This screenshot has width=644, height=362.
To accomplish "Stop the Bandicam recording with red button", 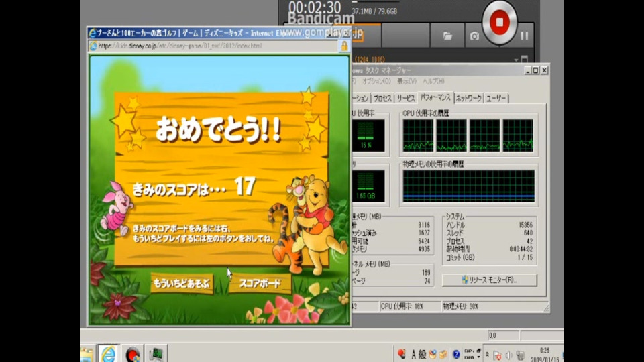I will click(499, 22).
